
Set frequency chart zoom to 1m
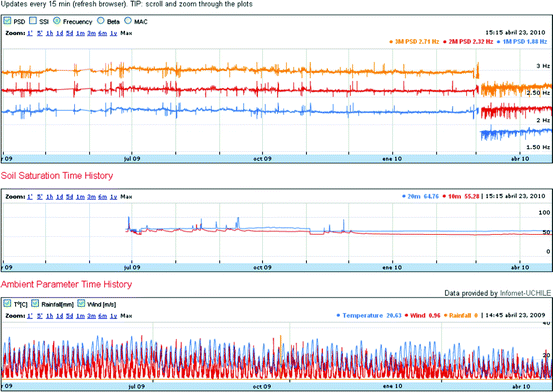[x=80, y=33]
